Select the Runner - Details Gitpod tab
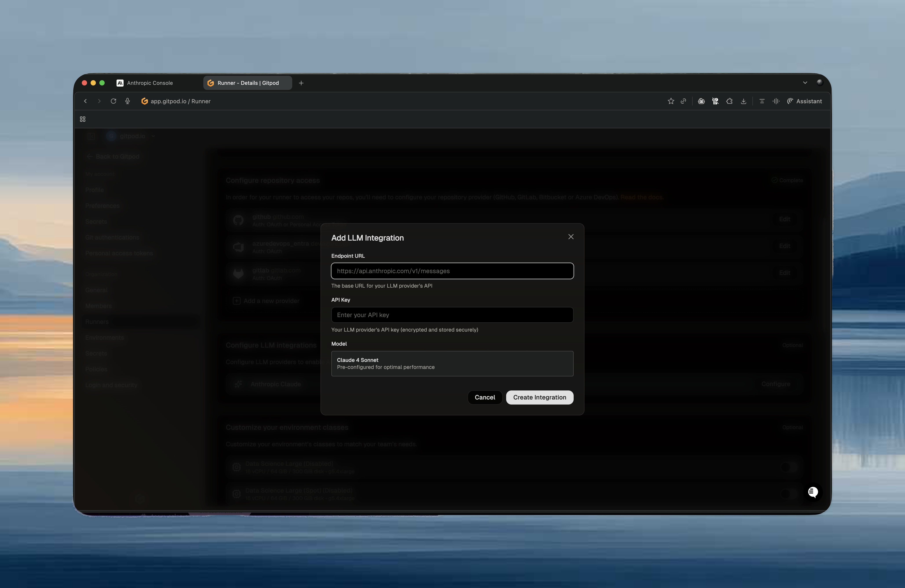Screen dimensions: 905x588 pos(247,82)
